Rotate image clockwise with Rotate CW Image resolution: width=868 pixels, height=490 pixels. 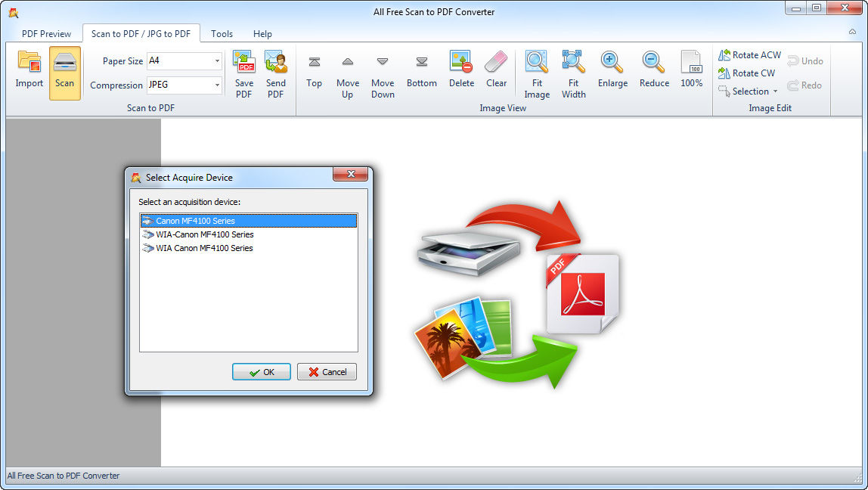(746, 73)
